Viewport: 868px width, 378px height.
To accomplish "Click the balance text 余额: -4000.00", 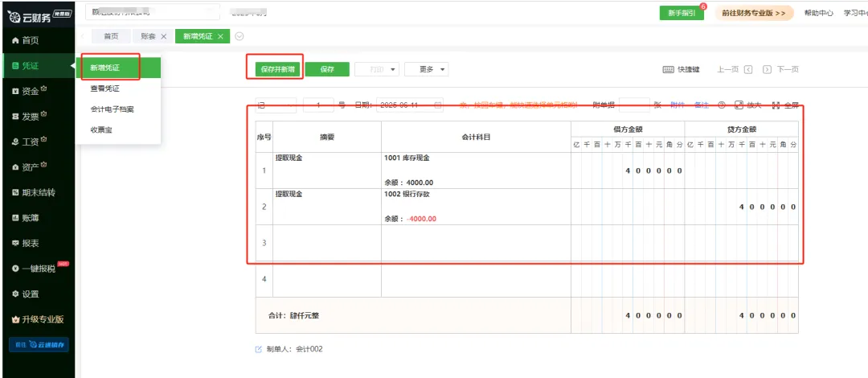I will point(410,219).
